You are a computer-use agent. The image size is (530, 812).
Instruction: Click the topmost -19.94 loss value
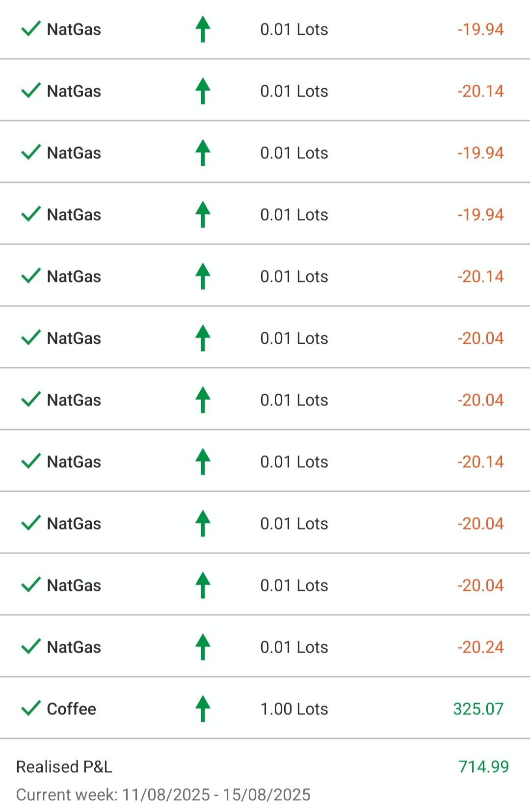click(x=480, y=29)
